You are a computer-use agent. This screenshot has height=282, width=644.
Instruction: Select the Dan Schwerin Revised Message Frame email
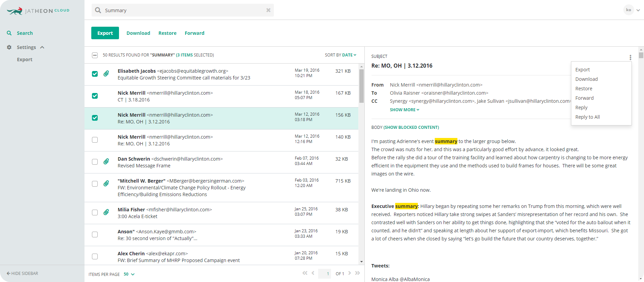pyautogui.click(x=95, y=162)
